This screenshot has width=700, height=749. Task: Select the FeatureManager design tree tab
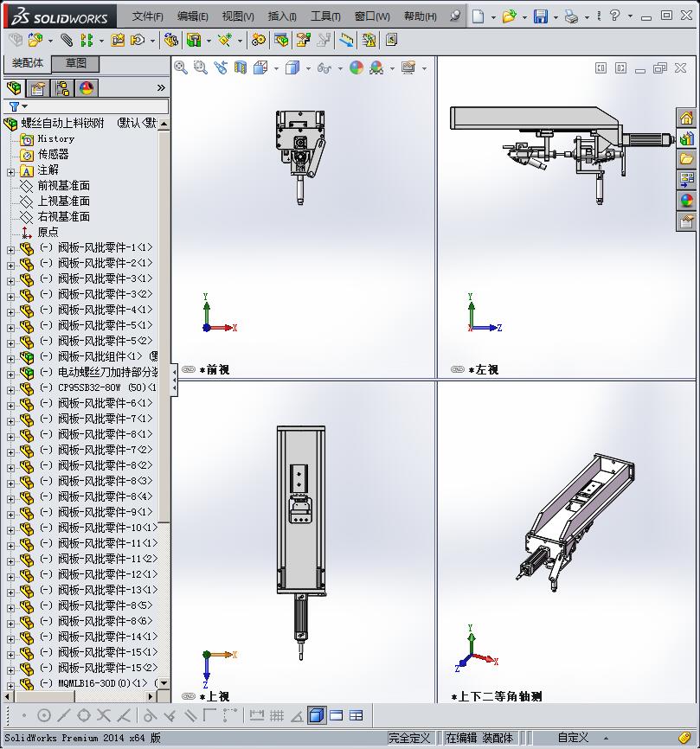click(15, 88)
